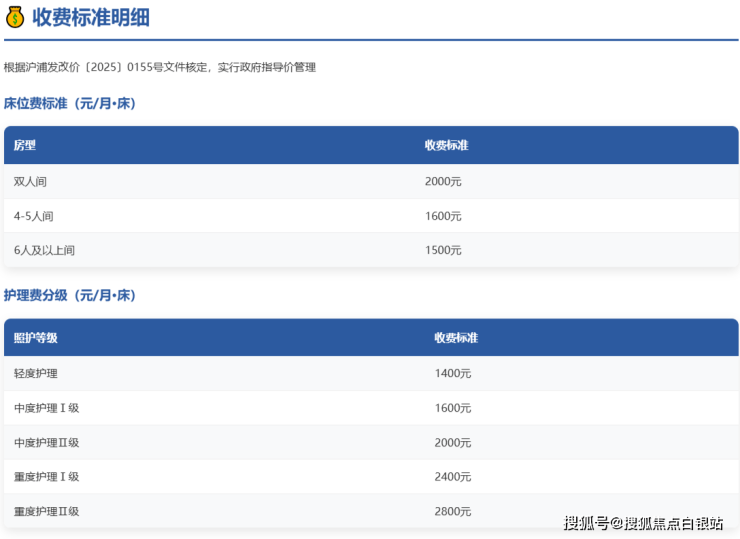
Task: Select the 6人及以上间 row label
Action: pyautogui.click(x=44, y=250)
